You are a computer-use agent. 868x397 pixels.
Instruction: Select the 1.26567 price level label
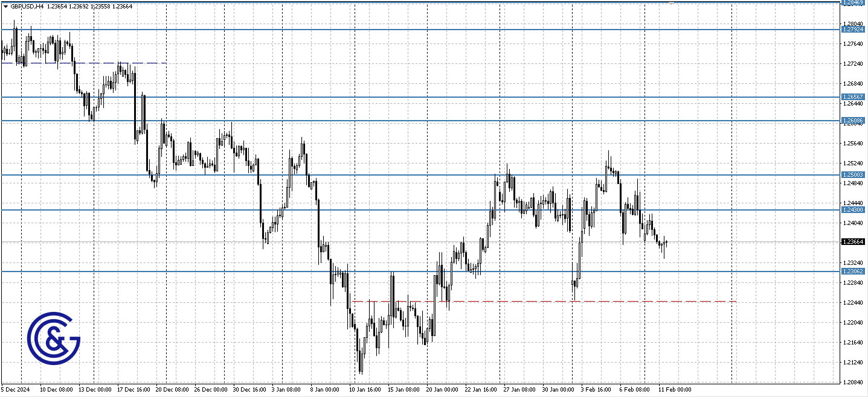(852, 97)
